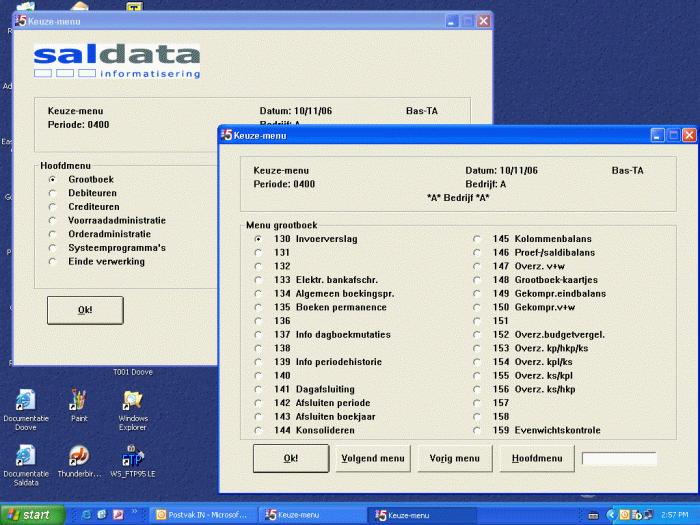Image resolution: width=700 pixels, height=525 pixels.
Task: Open the Paint desktop shortcut
Action: (x=79, y=401)
